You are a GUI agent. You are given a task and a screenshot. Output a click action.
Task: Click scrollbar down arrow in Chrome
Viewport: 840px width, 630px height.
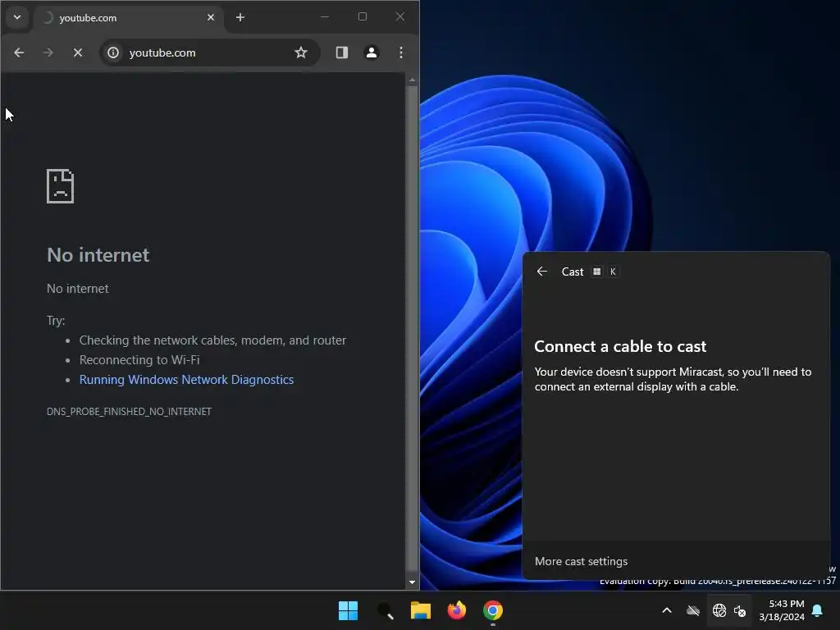coord(412,582)
